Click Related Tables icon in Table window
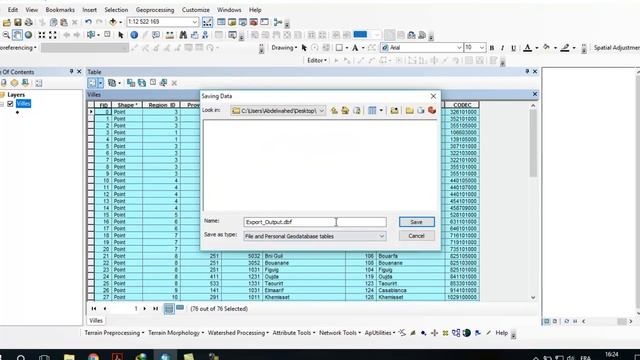Viewport: 640px width, 360px height. (112, 83)
